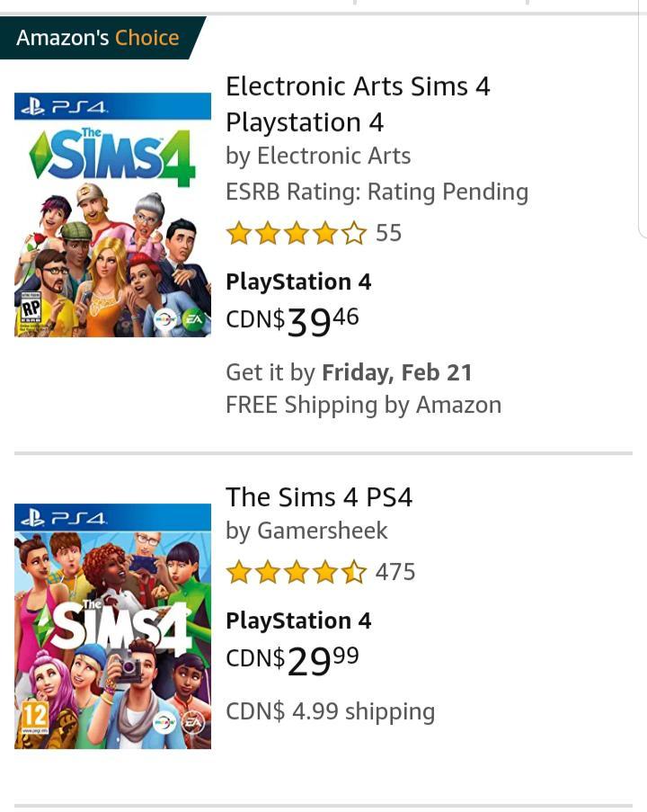647x812 pixels.
Task: Click the star rating beside 475
Action: click(296, 573)
